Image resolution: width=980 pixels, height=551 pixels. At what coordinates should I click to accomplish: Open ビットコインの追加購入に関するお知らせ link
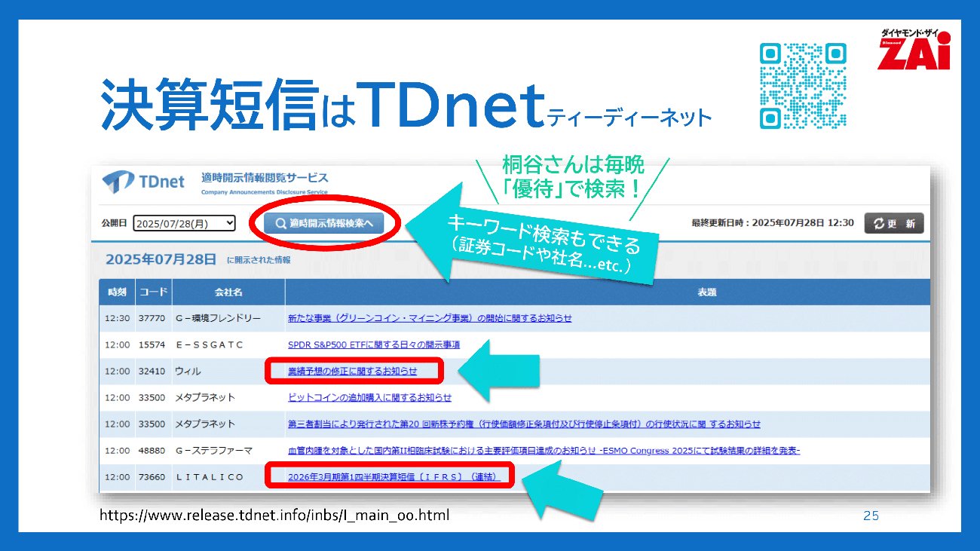[369, 397]
